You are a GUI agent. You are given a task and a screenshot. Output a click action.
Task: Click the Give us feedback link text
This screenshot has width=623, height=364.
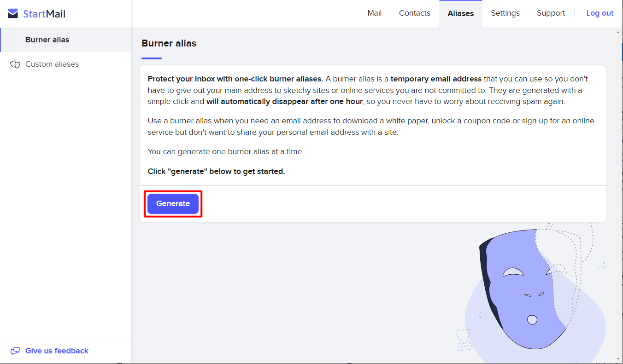tap(57, 351)
